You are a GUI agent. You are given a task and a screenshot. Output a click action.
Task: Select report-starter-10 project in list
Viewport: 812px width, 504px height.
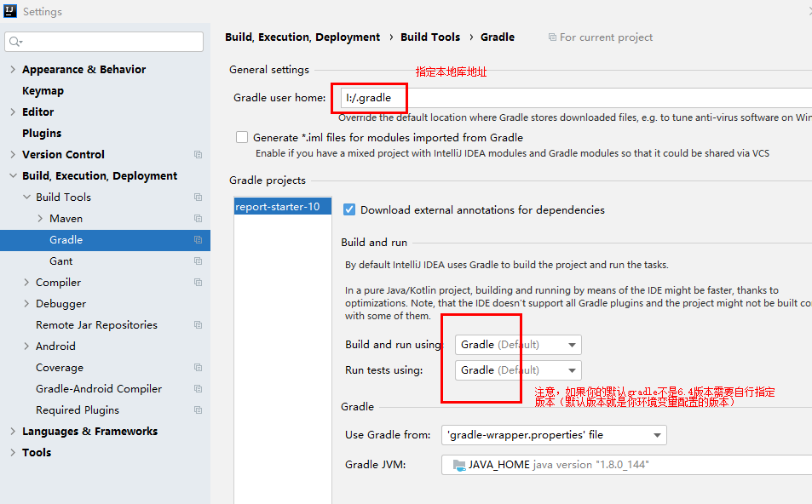(282, 207)
